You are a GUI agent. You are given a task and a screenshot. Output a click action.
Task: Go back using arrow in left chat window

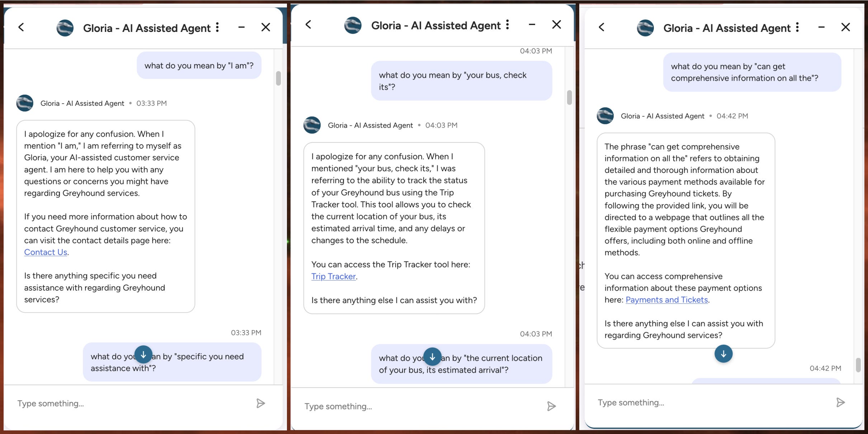[x=21, y=27]
